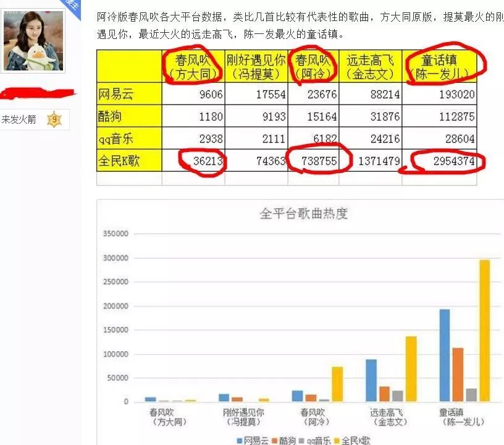Image resolution: width=504 pixels, height=445 pixels.
Task: Click the cell value 88214
Action: pyautogui.click(x=385, y=94)
